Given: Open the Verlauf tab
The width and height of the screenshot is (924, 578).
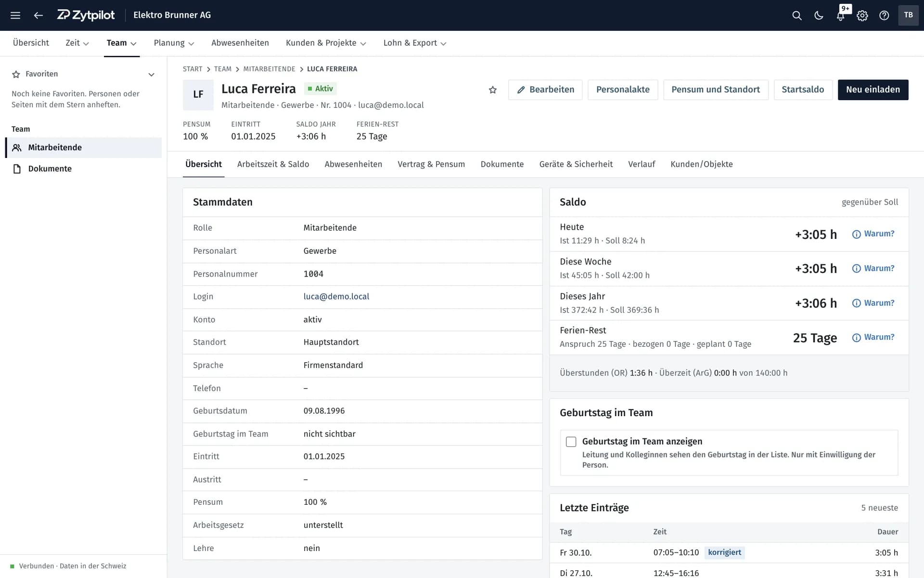Looking at the screenshot, I should tap(642, 164).
